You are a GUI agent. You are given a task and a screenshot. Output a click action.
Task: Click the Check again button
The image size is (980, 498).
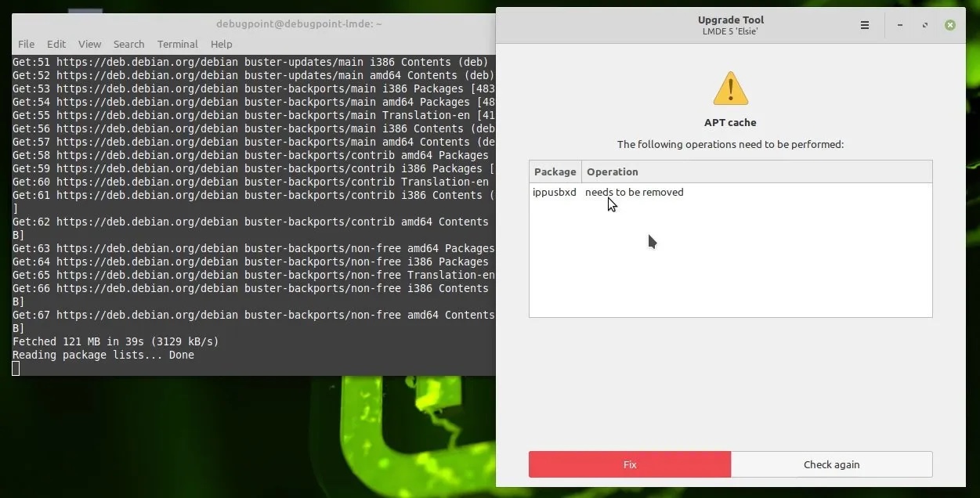[831, 464]
